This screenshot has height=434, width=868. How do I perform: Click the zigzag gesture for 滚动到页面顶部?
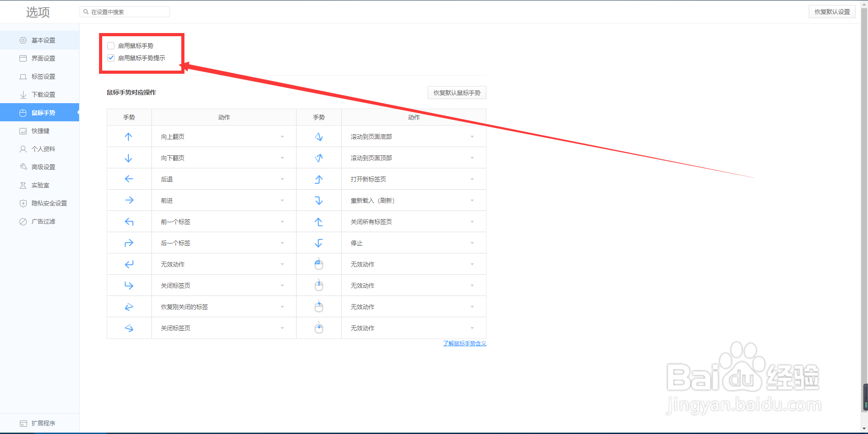click(319, 158)
